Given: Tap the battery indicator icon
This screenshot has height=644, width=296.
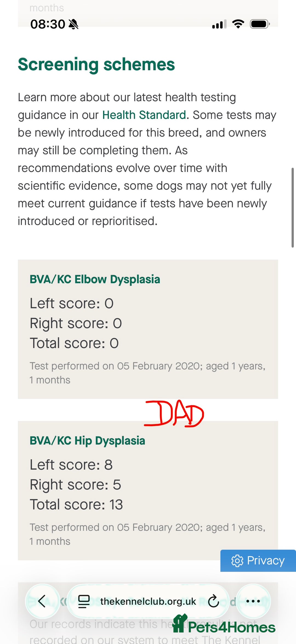Looking at the screenshot, I should tap(260, 24).
